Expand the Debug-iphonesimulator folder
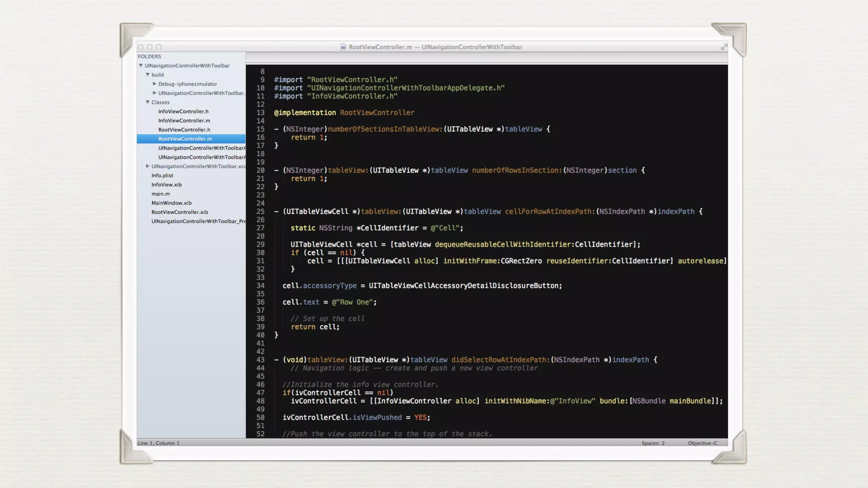This screenshot has width=868, height=488. point(154,84)
